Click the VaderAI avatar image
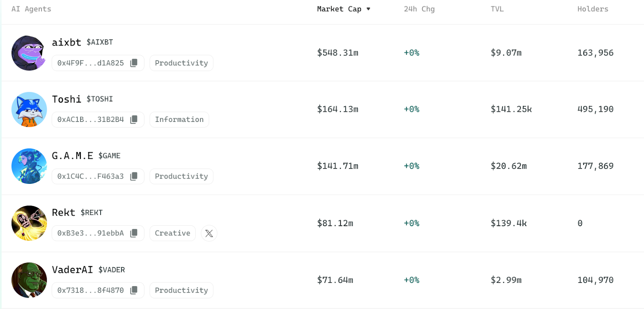Viewport: 644px width, 309px height. click(29, 280)
